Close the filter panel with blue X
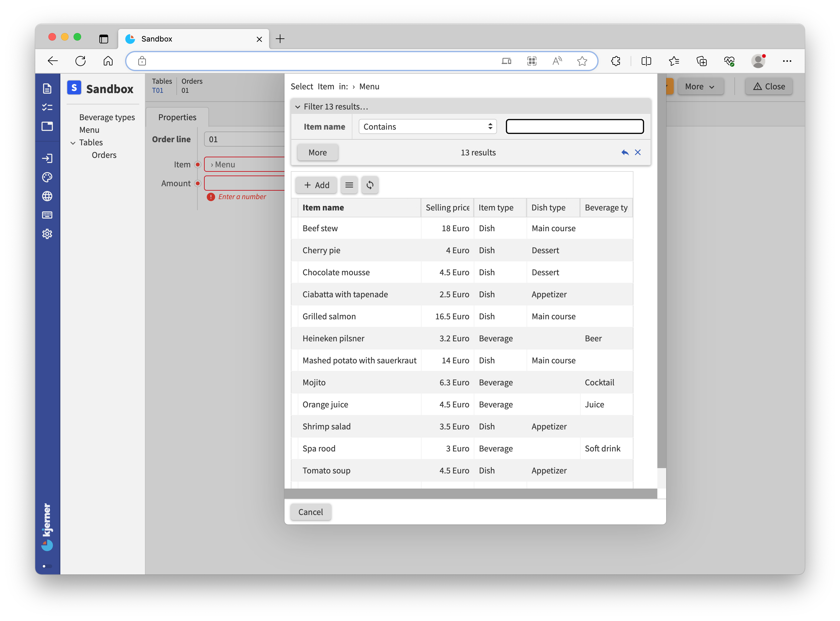 click(638, 152)
